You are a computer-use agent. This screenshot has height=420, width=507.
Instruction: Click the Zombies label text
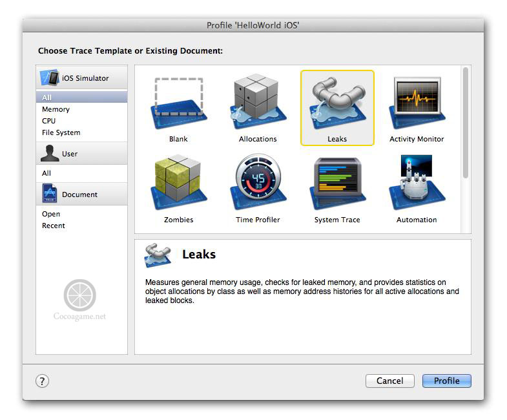point(178,220)
